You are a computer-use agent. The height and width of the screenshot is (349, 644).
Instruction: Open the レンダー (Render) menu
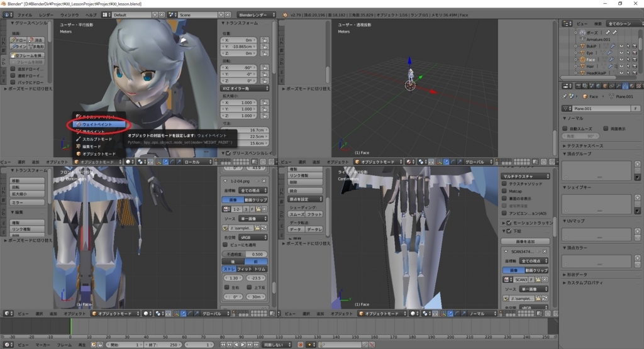click(46, 15)
